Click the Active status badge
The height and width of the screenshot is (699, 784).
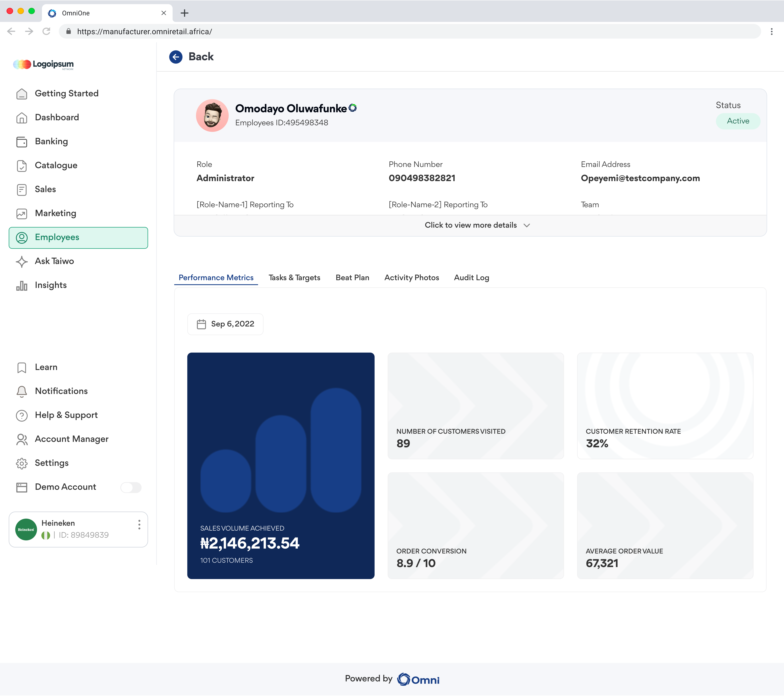coord(738,121)
